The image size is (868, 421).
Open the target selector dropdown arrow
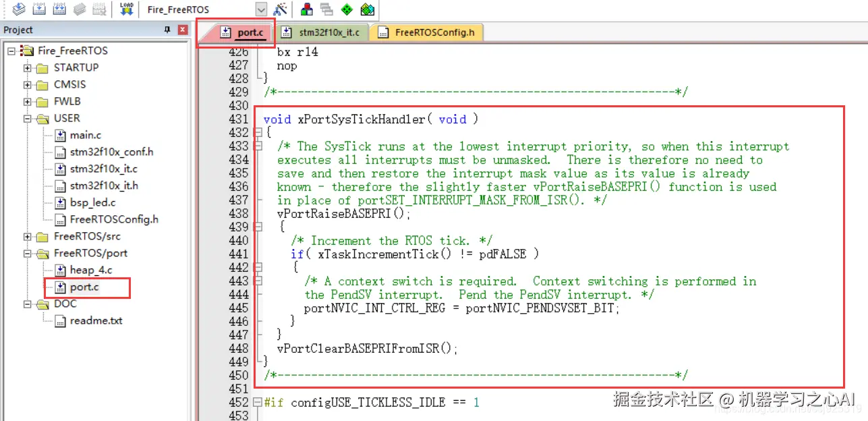261,9
